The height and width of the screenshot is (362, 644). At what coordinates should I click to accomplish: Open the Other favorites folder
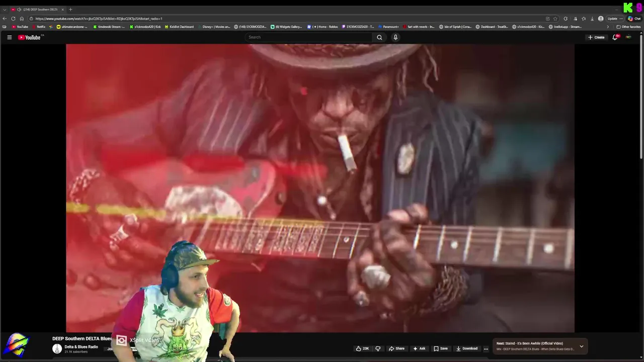point(628,27)
